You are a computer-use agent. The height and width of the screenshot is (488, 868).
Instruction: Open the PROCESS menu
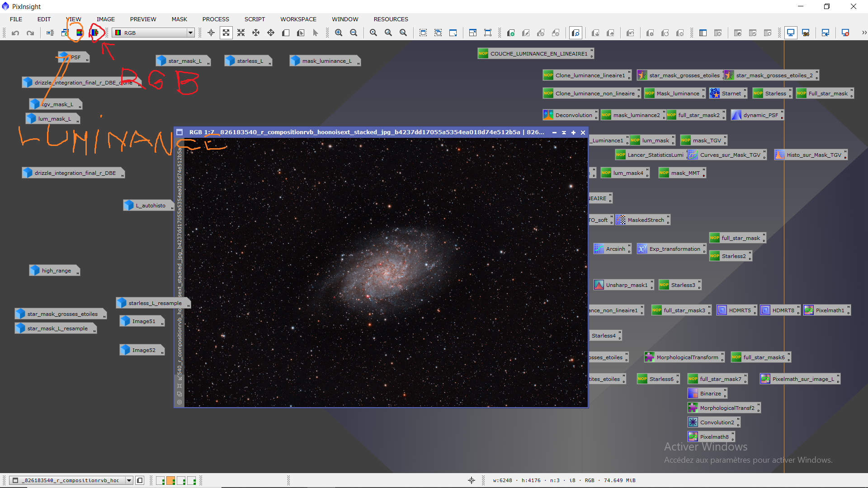click(216, 19)
